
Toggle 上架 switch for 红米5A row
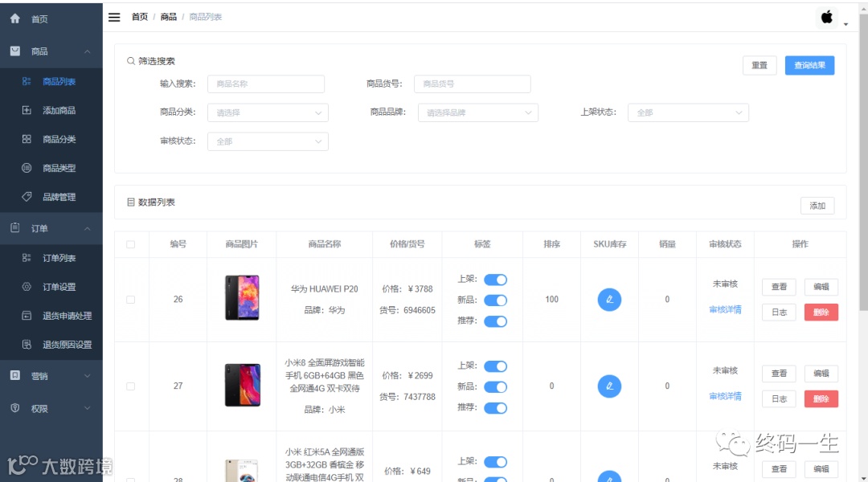495,462
